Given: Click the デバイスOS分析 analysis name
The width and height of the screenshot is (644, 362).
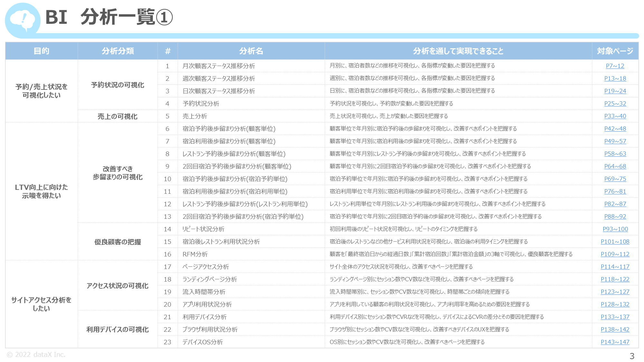Looking at the screenshot, I should (x=203, y=342).
